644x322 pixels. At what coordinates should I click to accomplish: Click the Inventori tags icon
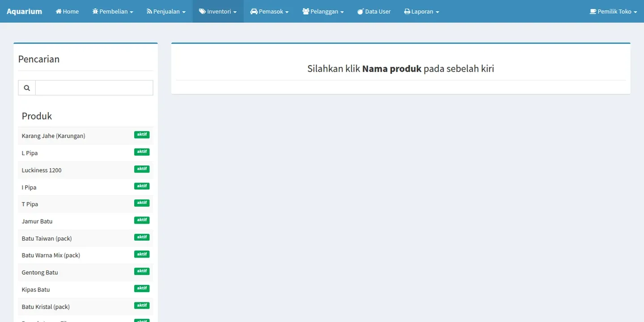[203, 12]
